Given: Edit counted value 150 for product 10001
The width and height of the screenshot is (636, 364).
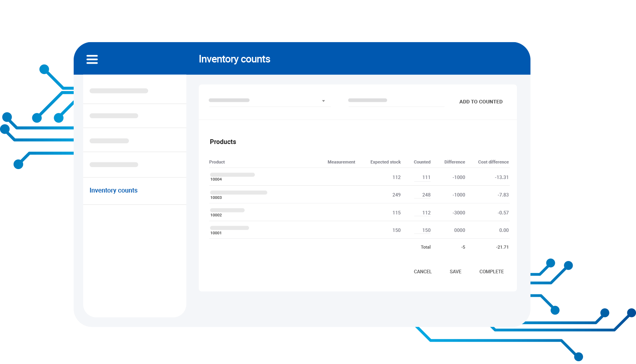Looking at the screenshot, I should click(423, 230).
